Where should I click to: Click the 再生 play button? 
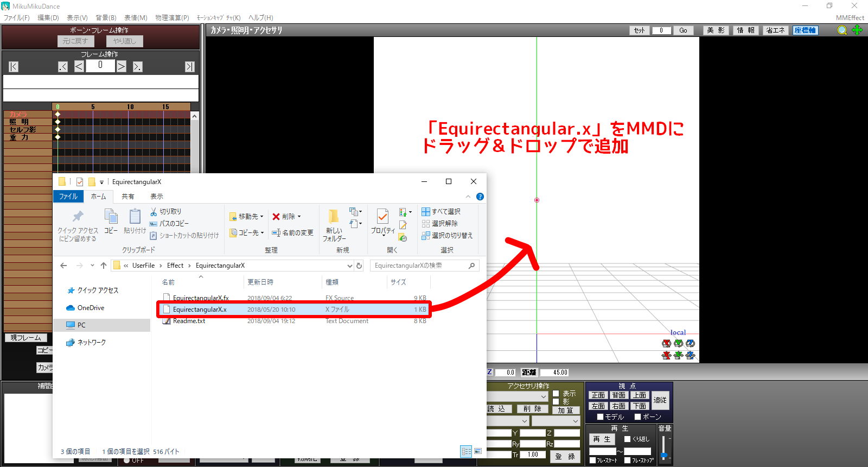point(602,439)
